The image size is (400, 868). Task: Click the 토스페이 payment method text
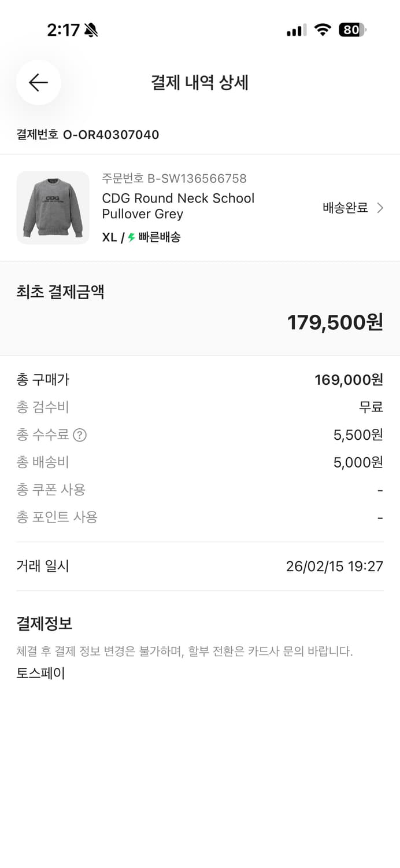40,673
